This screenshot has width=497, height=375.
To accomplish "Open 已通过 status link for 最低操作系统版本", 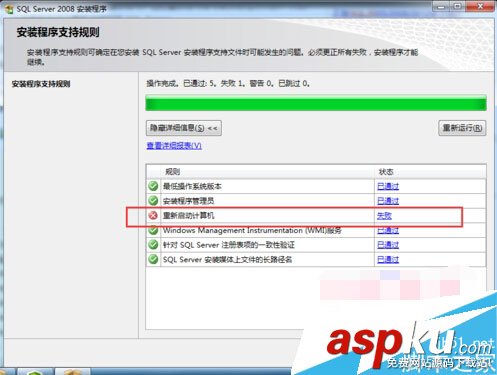I will 388,186.
